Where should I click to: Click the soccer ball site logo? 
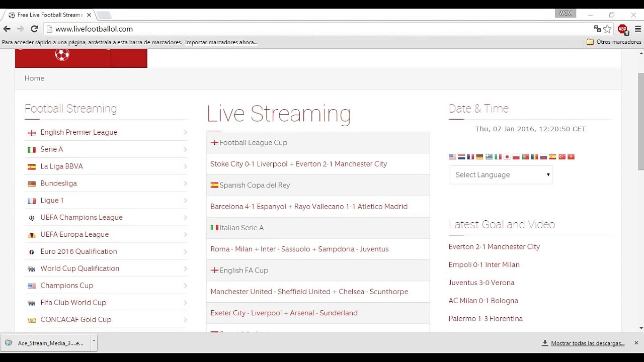[62, 54]
